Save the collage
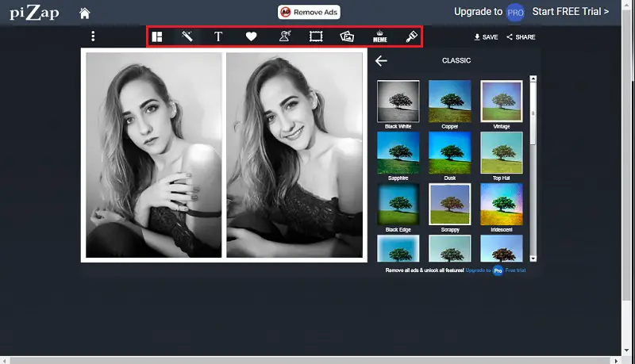The height and width of the screenshot is (364, 635). click(x=486, y=36)
